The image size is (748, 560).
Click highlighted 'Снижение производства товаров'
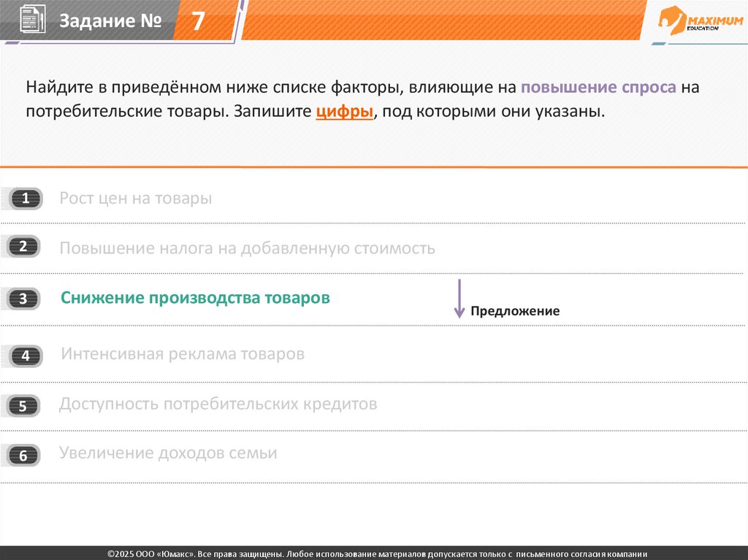pyautogui.click(x=195, y=298)
